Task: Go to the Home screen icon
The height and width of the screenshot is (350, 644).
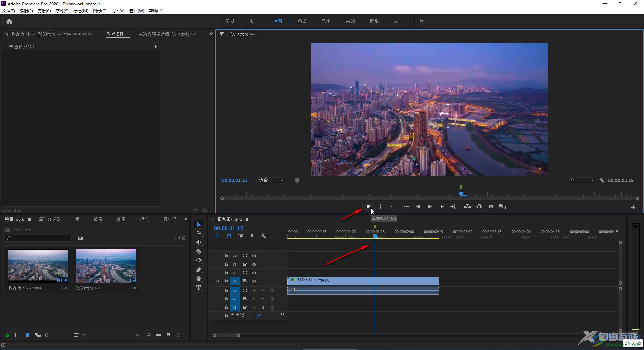Action: click(9, 21)
